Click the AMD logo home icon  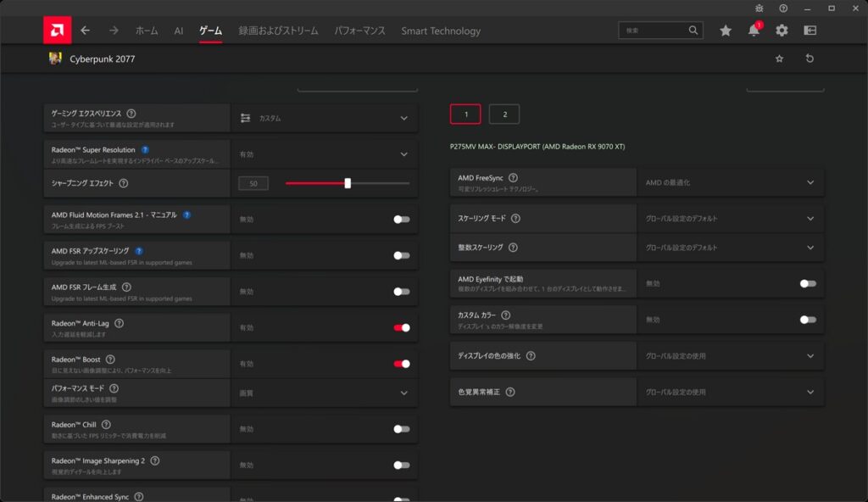coord(58,31)
